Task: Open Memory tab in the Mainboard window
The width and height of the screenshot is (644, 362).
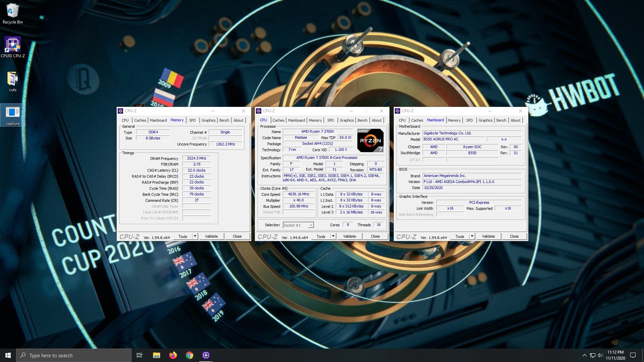Action: pyautogui.click(x=454, y=120)
